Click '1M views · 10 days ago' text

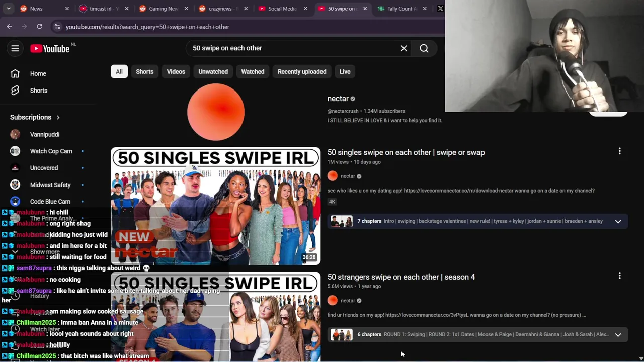coord(354,162)
